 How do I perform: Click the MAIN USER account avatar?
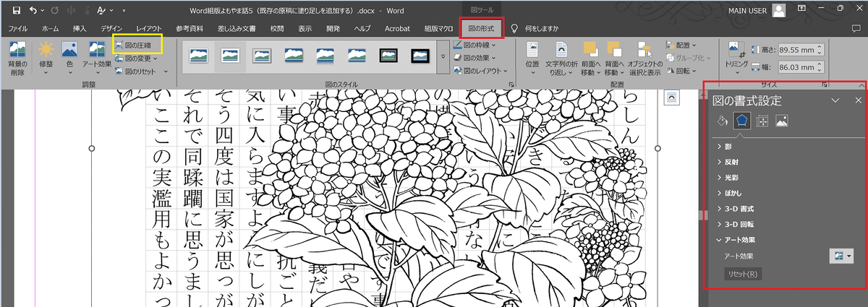coord(779,10)
